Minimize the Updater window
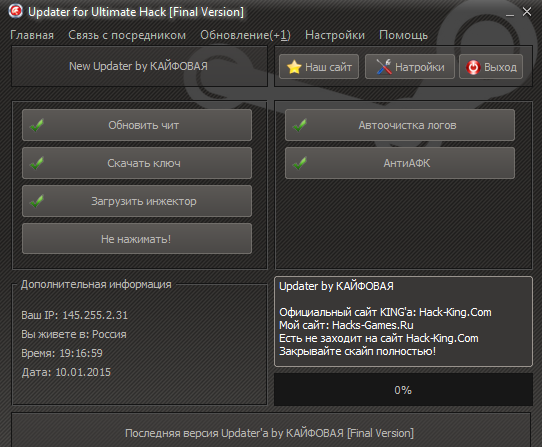Screen dimensions: 542x447 [510, 13]
